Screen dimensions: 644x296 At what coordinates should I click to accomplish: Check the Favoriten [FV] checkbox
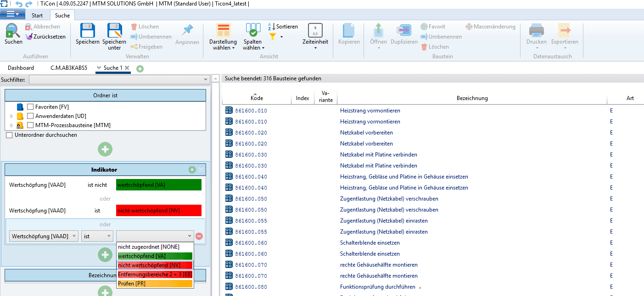click(30, 107)
